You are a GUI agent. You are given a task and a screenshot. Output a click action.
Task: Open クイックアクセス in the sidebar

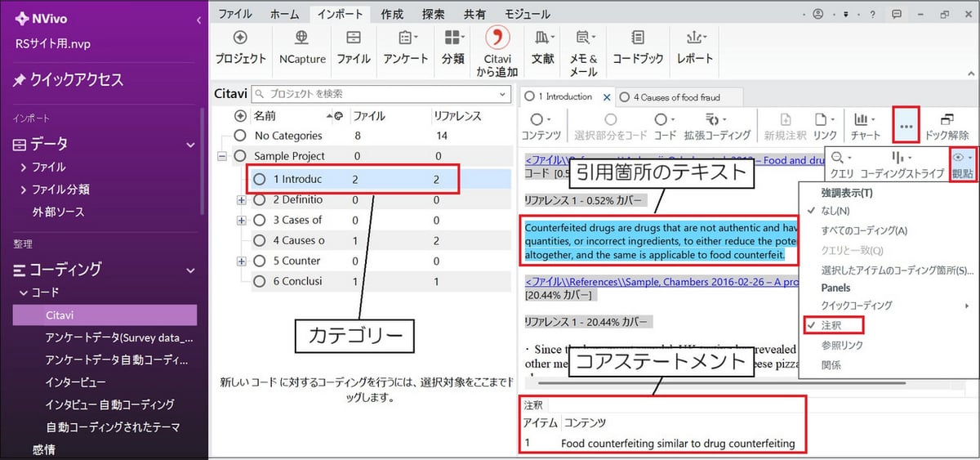[x=67, y=79]
